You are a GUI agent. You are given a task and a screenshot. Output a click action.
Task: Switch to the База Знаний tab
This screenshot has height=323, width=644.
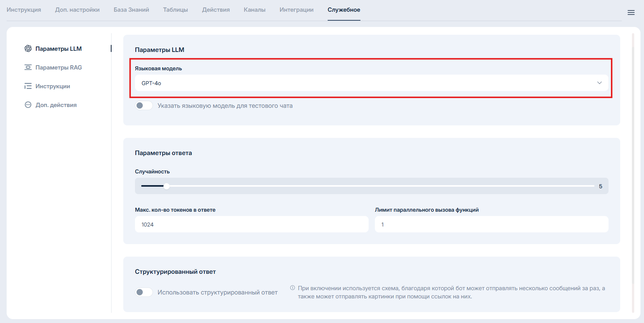tap(131, 10)
